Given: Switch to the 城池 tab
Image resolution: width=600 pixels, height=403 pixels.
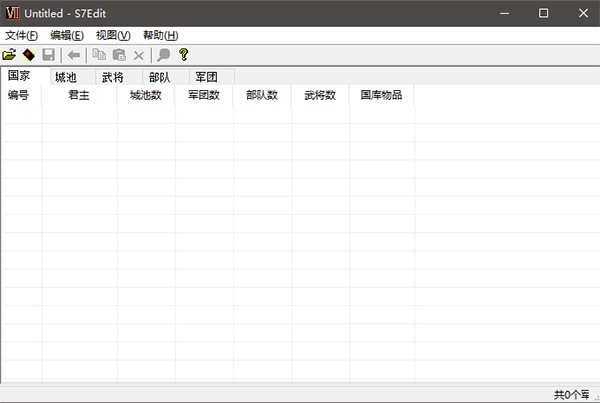Looking at the screenshot, I should coord(66,77).
